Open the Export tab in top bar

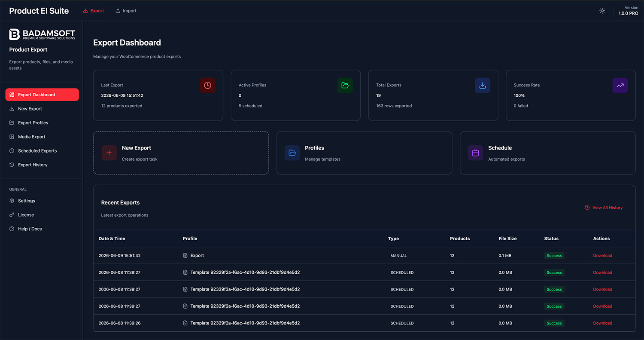(x=93, y=11)
